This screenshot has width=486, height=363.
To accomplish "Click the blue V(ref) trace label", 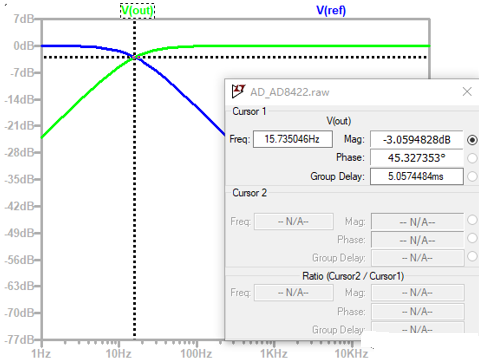I will tap(331, 10).
